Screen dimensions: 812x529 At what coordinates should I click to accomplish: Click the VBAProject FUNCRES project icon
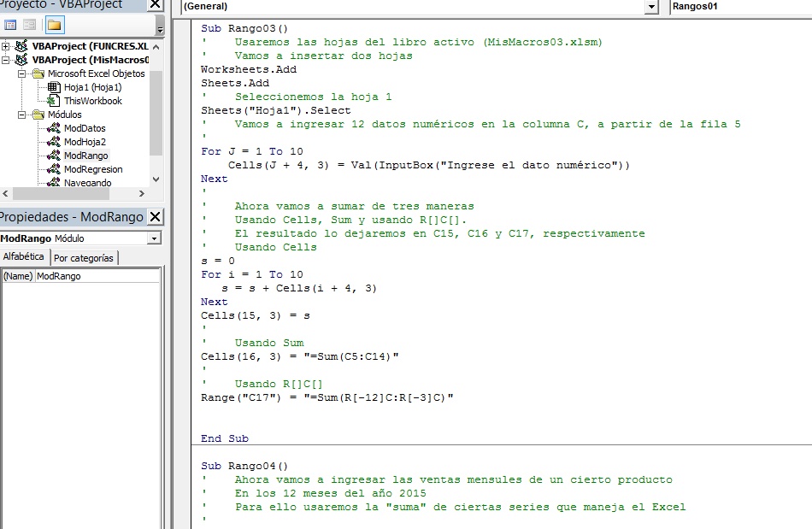pos(21,46)
